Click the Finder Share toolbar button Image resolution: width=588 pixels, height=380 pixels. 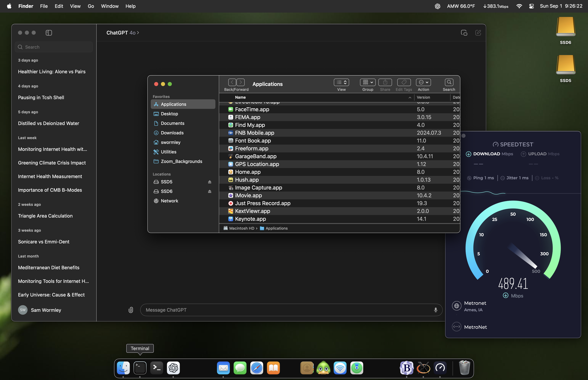tap(385, 82)
